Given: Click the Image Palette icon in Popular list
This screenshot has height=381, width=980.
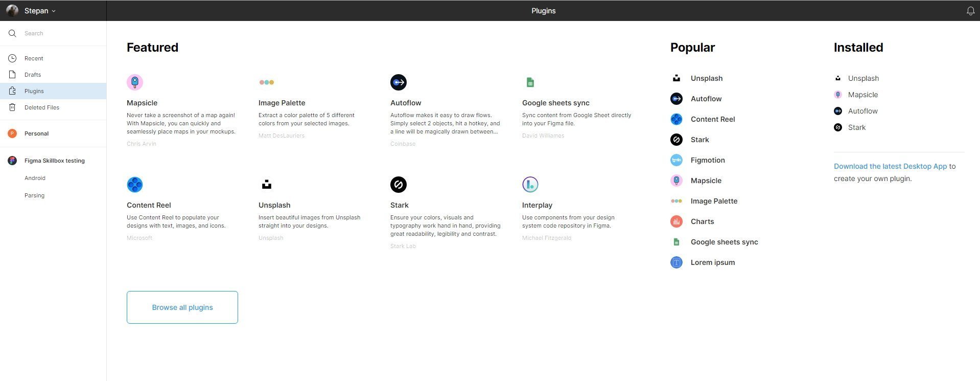Looking at the screenshot, I should tap(676, 201).
